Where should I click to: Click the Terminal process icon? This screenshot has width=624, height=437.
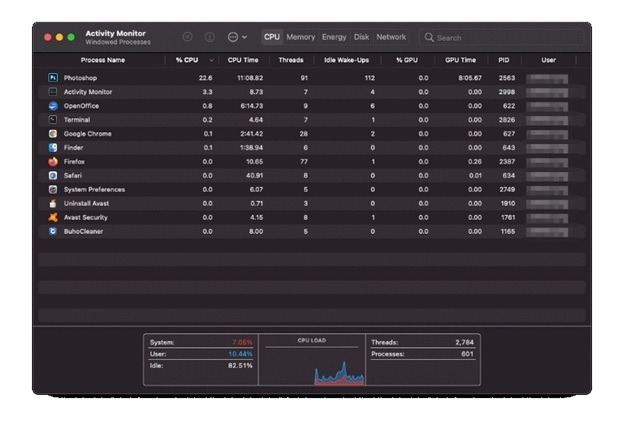coord(53,119)
